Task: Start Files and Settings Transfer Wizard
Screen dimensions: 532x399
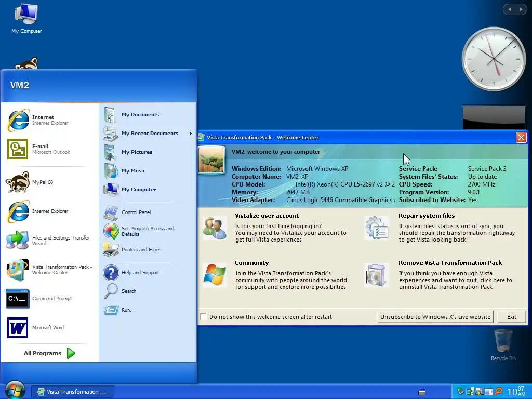Action: pos(49,240)
